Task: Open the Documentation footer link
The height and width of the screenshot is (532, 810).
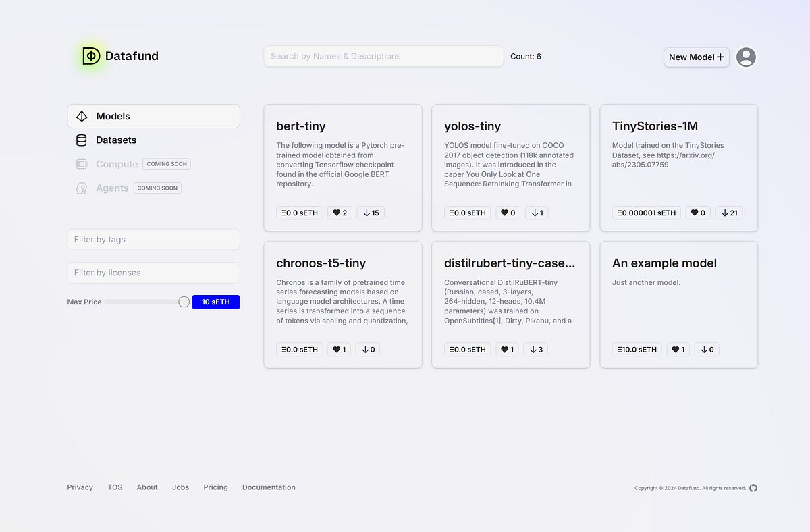Action: tap(269, 487)
